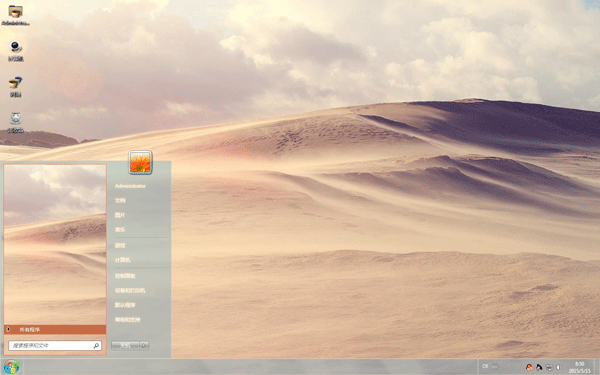Open 控制面板 (Control Panel) in Start menu

pyautogui.click(x=125, y=276)
